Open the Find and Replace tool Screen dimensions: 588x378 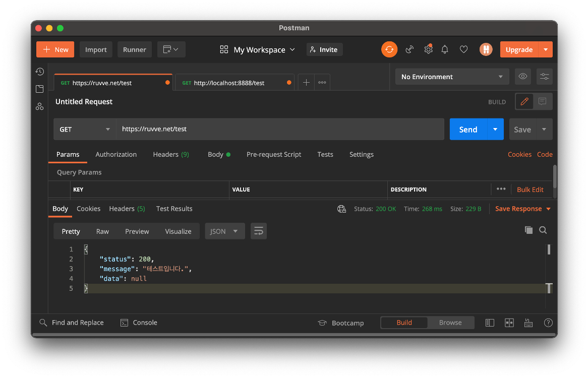tap(72, 323)
